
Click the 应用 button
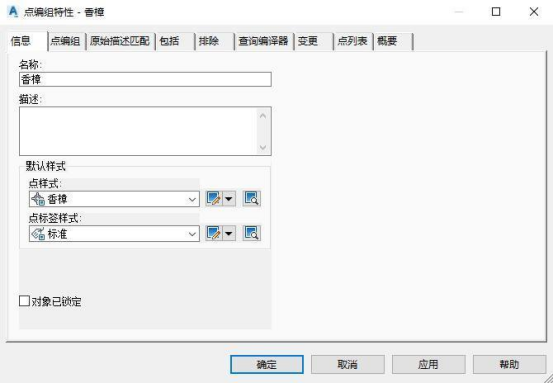(x=429, y=364)
